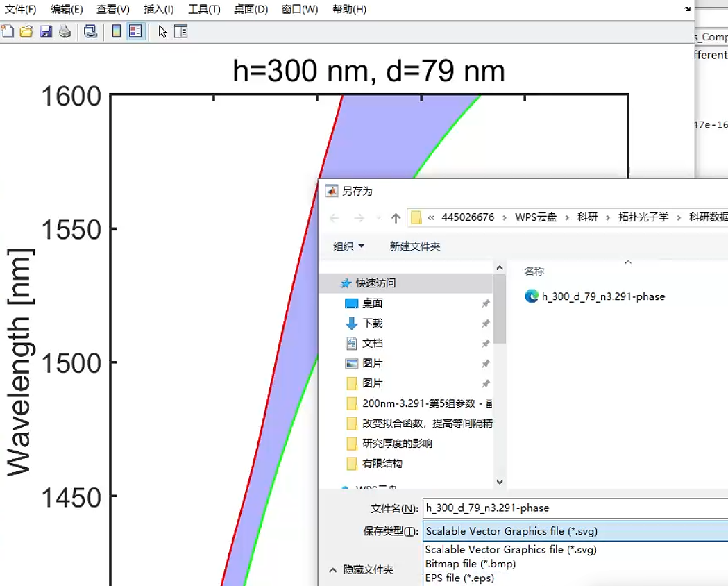Image resolution: width=728 pixels, height=586 pixels.
Task: Select folder 200nm-3.291-第5组参数
Action: coord(418,403)
